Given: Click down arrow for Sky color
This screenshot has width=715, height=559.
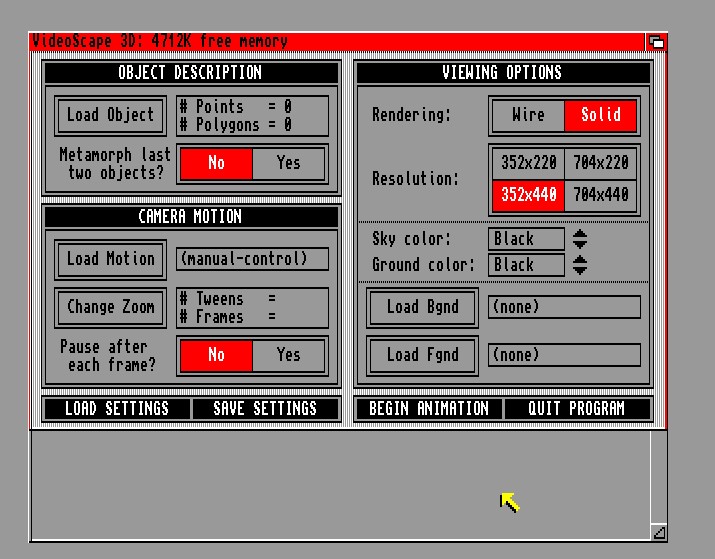Looking at the screenshot, I should pos(580,244).
